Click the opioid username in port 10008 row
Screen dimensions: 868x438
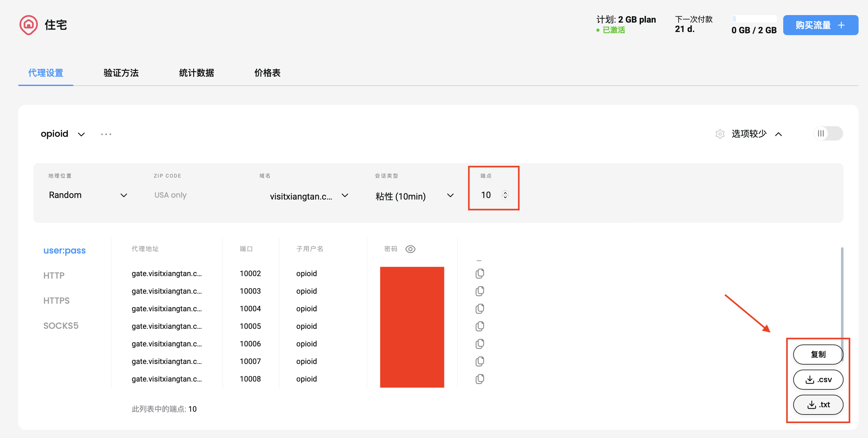click(306, 379)
